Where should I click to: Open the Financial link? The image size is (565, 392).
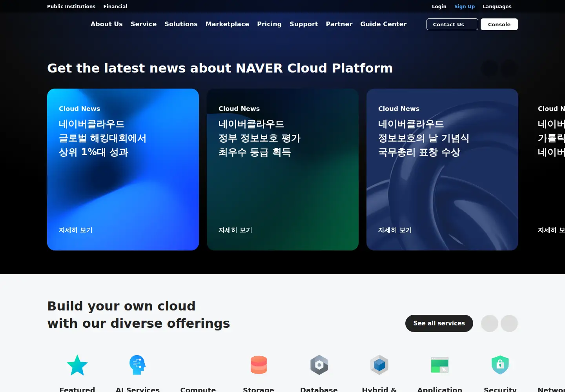(115, 7)
